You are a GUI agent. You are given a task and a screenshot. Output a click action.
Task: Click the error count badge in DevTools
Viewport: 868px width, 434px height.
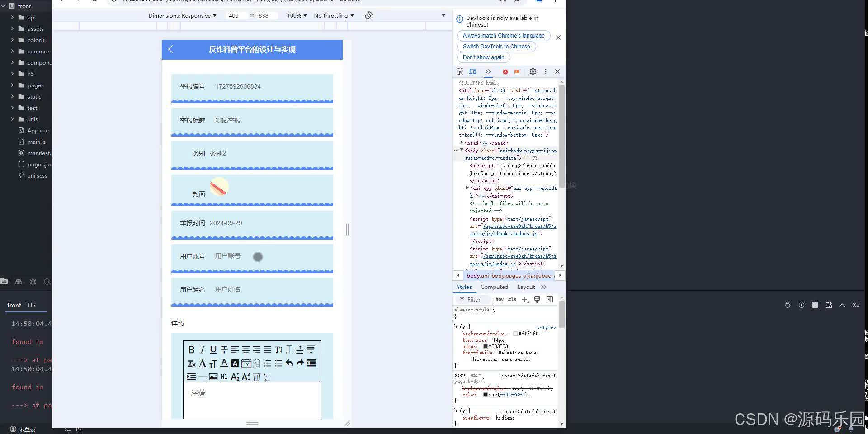coord(505,71)
